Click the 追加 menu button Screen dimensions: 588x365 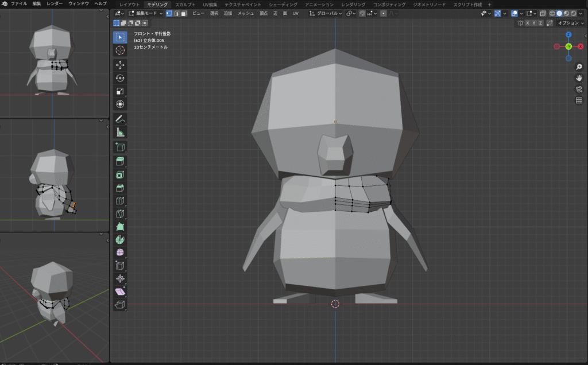(x=228, y=13)
